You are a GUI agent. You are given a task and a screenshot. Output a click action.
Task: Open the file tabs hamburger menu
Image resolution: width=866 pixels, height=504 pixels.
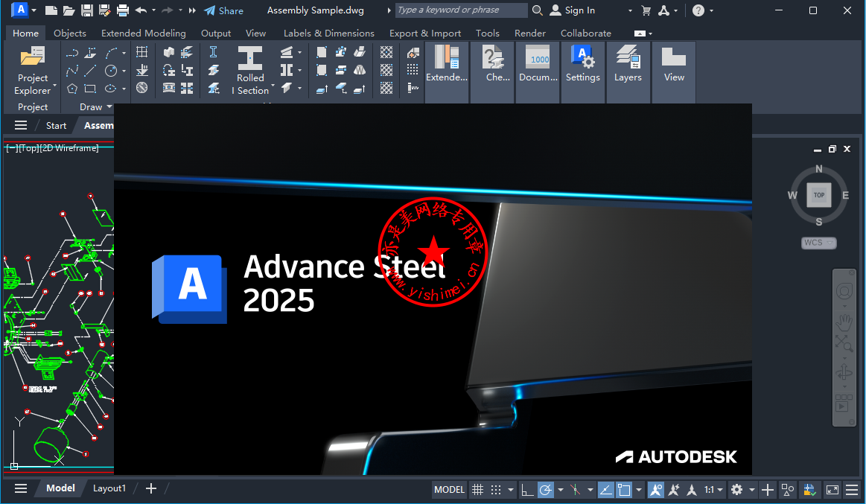20,125
